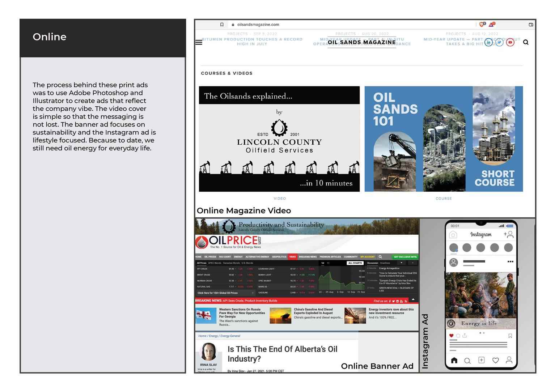The image size is (555, 392).
Task: Select GEOPOLITICS in Oilprice nav bar
Action: (x=279, y=257)
